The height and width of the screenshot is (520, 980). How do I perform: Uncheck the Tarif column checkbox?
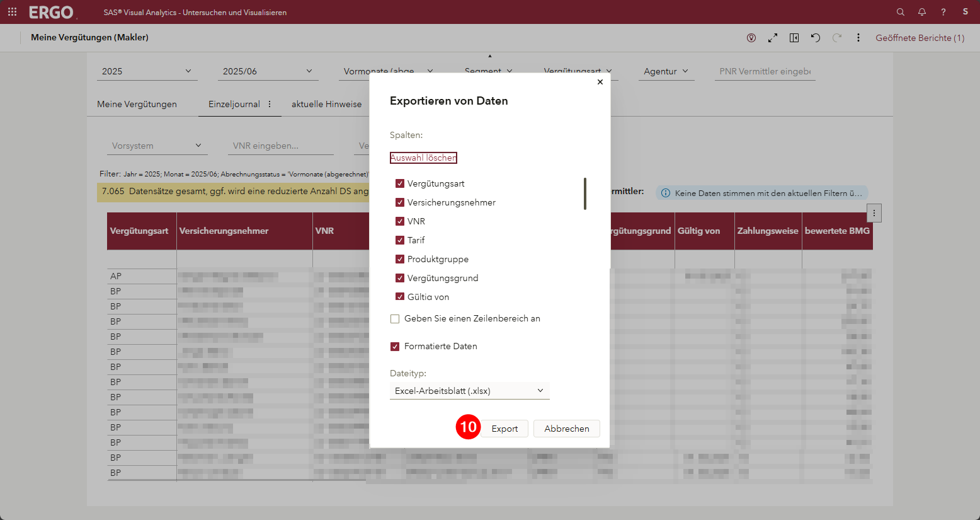(400, 240)
